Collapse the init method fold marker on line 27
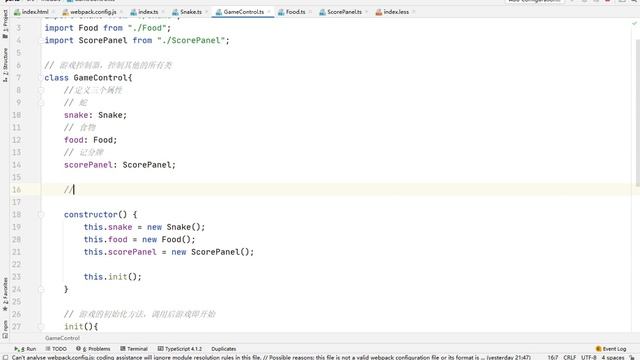This screenshot has width=640, height=360. coord(41,326)
